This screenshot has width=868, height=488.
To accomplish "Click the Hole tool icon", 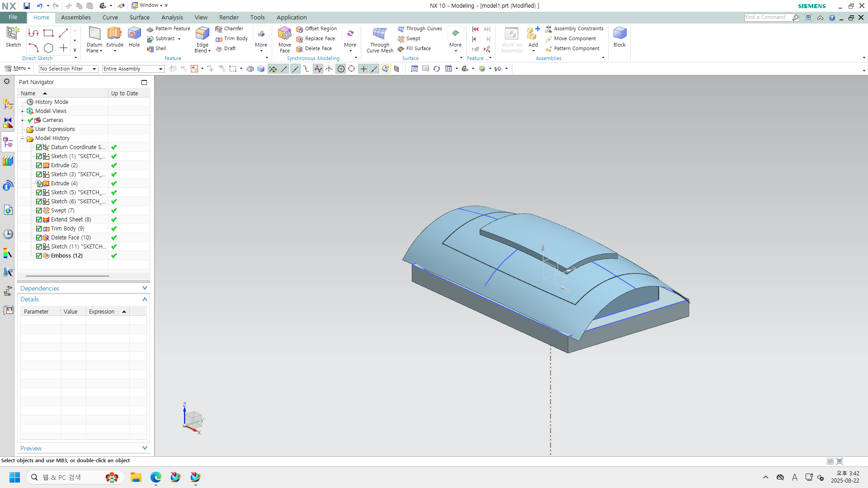I will (134, 34).
